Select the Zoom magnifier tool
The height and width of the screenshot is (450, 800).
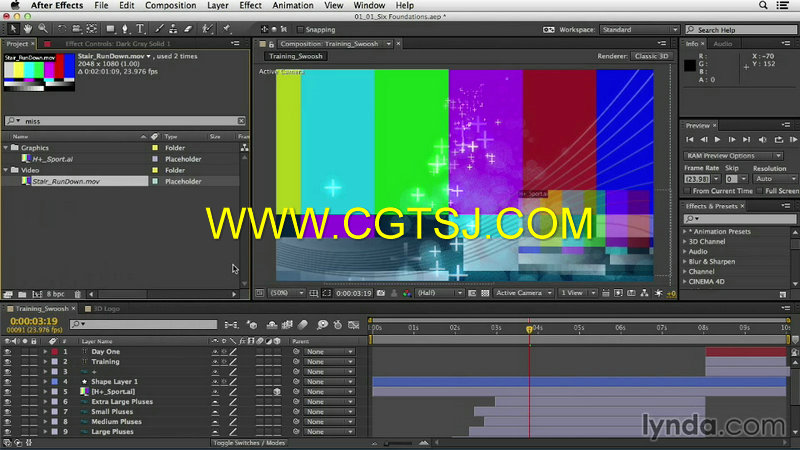point(43,29)
